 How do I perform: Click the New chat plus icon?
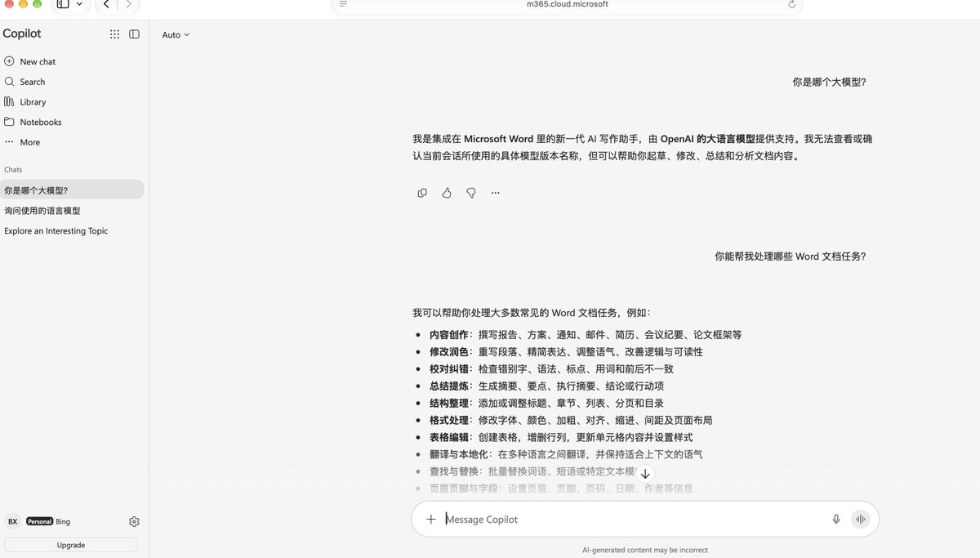(x=10, y=61)
